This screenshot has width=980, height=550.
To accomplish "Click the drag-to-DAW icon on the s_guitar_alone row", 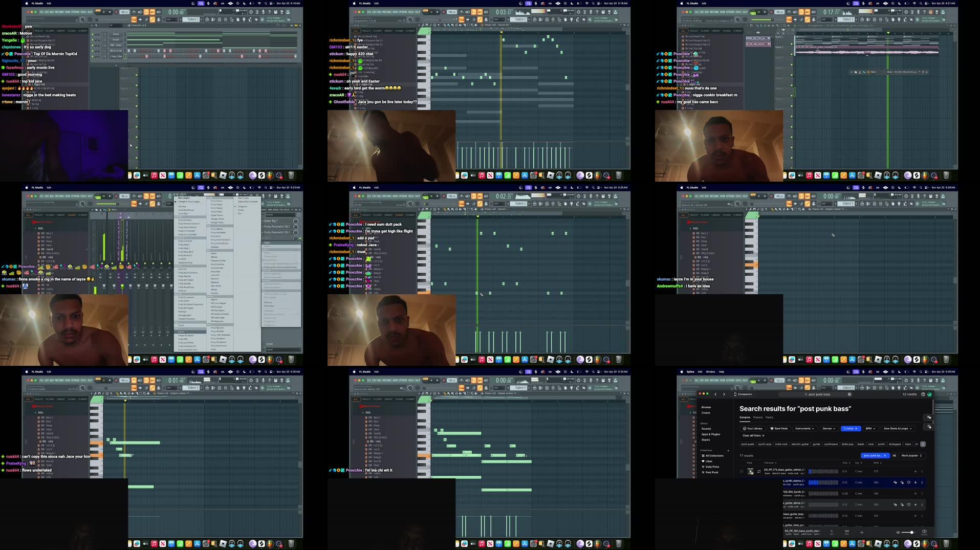I will click(x=895, y=505).
